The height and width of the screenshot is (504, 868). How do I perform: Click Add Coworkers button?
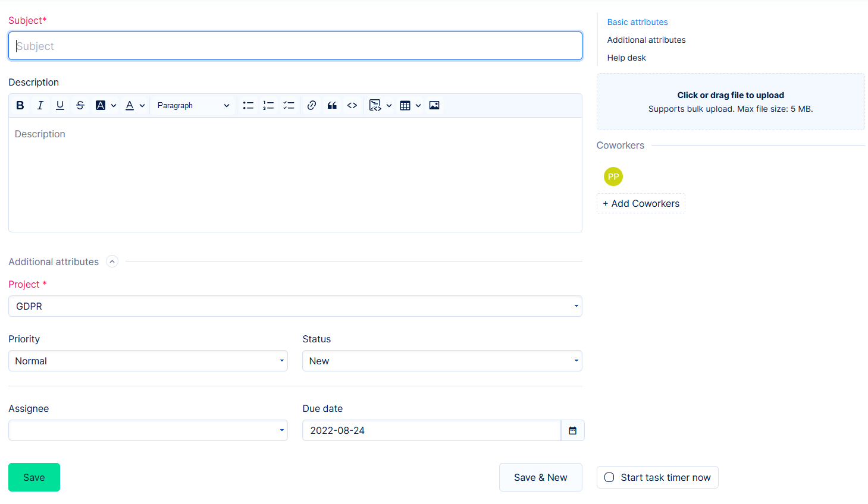[641, 203]
